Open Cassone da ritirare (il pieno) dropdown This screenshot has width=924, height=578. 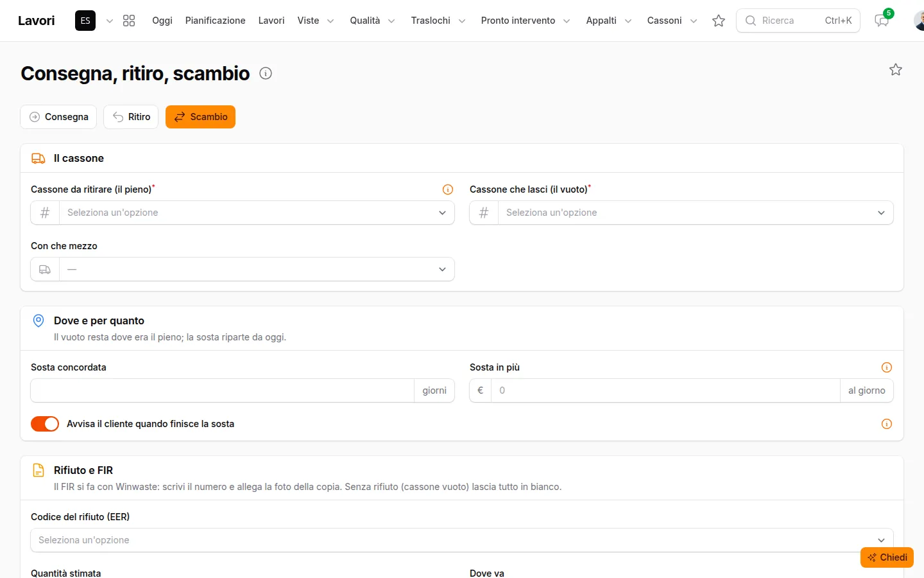click(243, 213)
